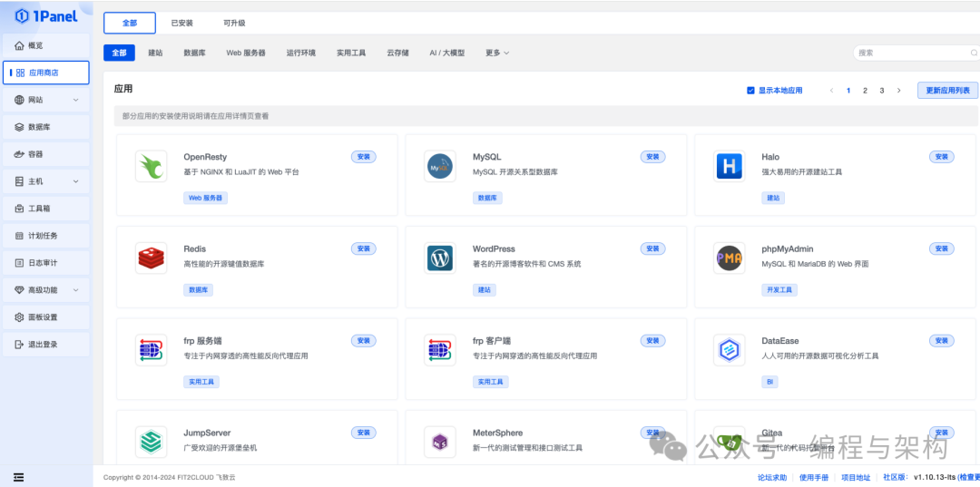The width and height of the screenshot is (980, 487).
Task: Click the JumpServer app icon
Action: pyautogui.click(x=152, y=442)
